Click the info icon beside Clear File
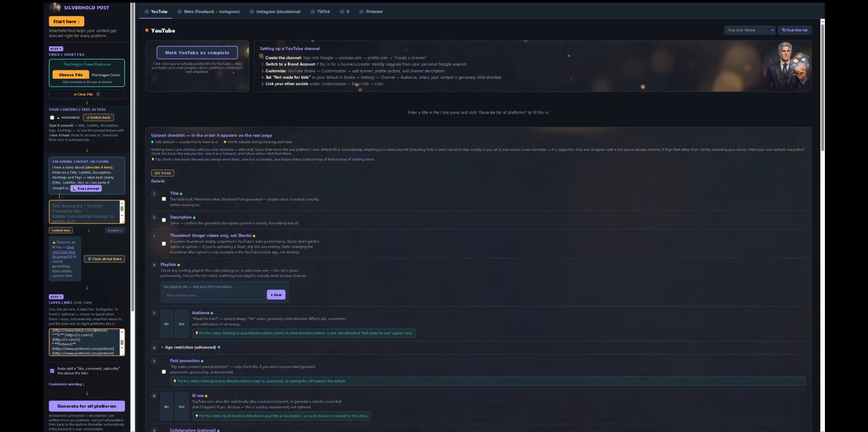868x432 pixels. coord(98,94)
